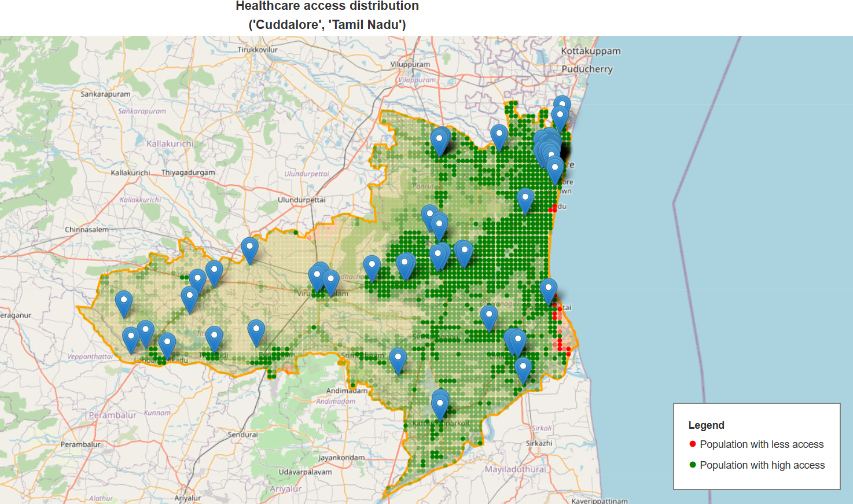The height and width of the screenshot is (504, 853).
Task: Toggle 'Population with less access' legend entry
Action: pos(762,444)
